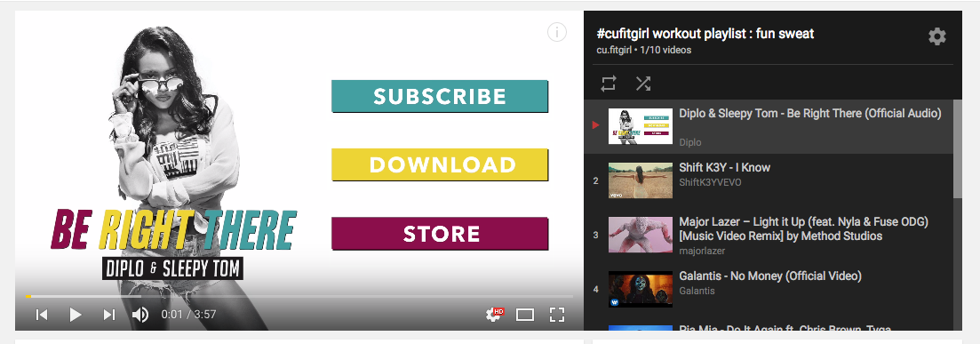Open the Shift K3Y video thumbnail
980x344 pixels.
tap(640, 180)
